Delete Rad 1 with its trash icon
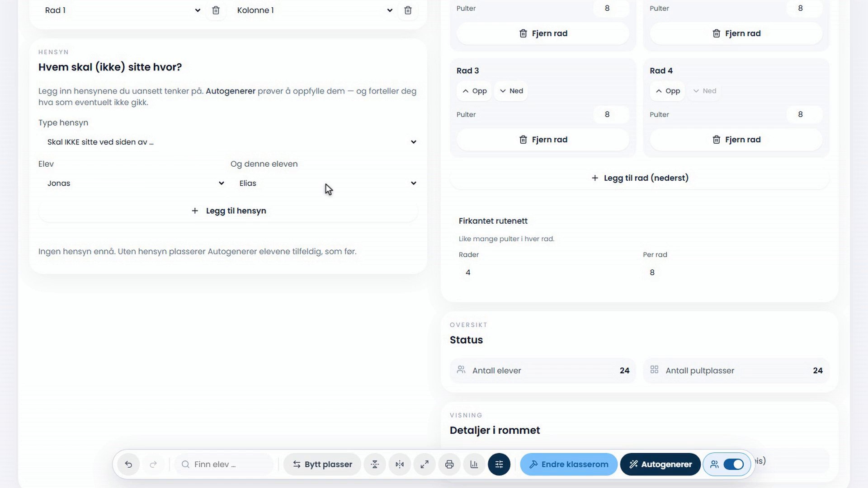868x488 pixels. [216, 10]
